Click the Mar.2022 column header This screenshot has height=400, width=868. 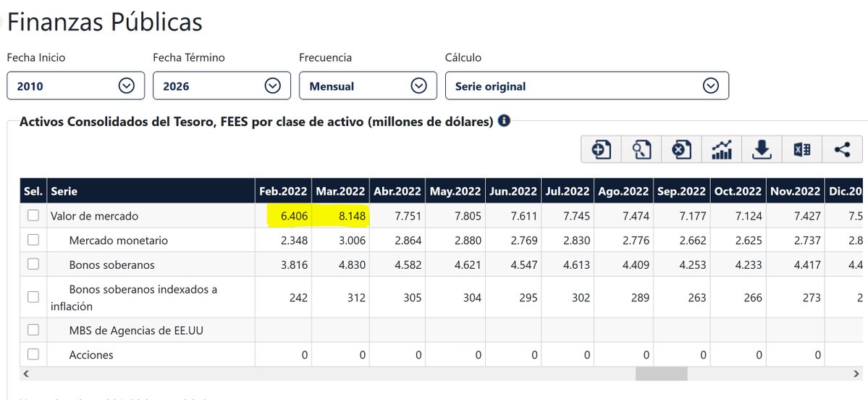click(340, 191)
